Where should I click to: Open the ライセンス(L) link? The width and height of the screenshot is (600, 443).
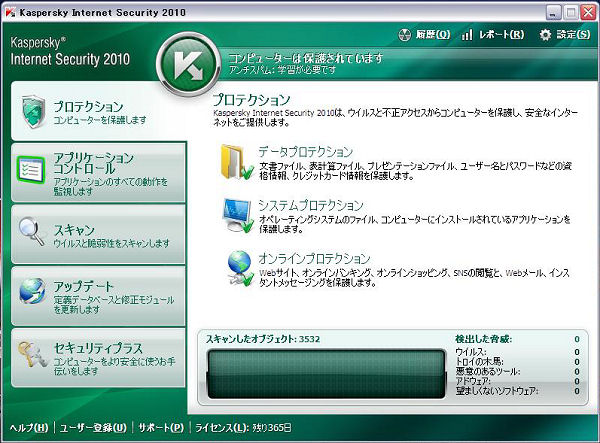point(222,428)
